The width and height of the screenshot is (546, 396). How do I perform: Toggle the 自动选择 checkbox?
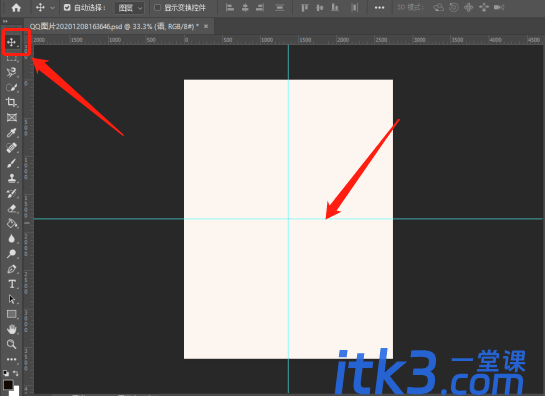(67, 8)
